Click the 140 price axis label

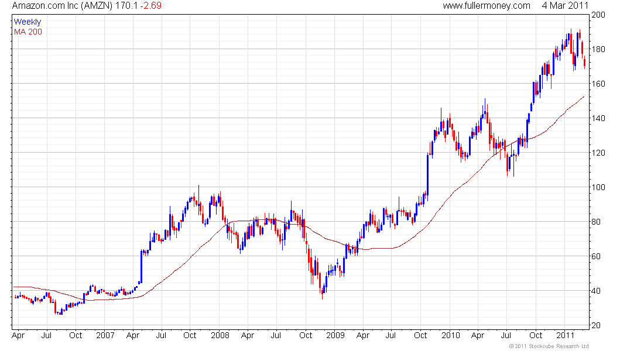(x=598, y=118)
